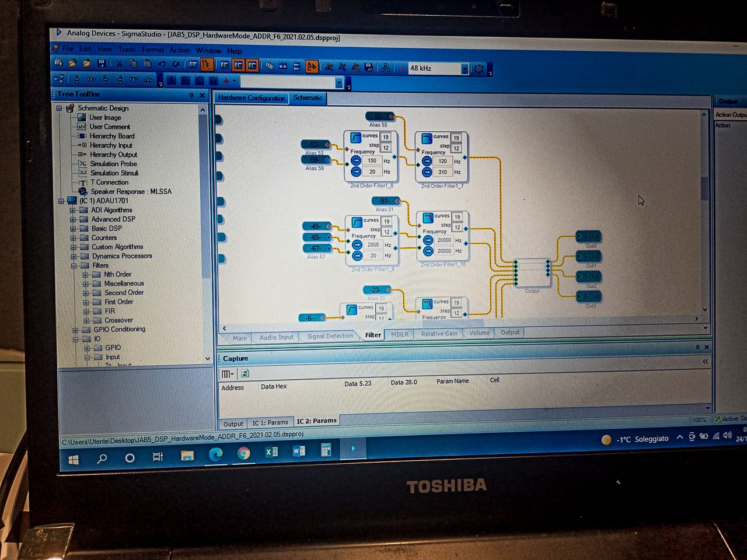The height and width of the screenshot is (560, 747).
Task: Open the File menu
Action: (x=68, y=48)
